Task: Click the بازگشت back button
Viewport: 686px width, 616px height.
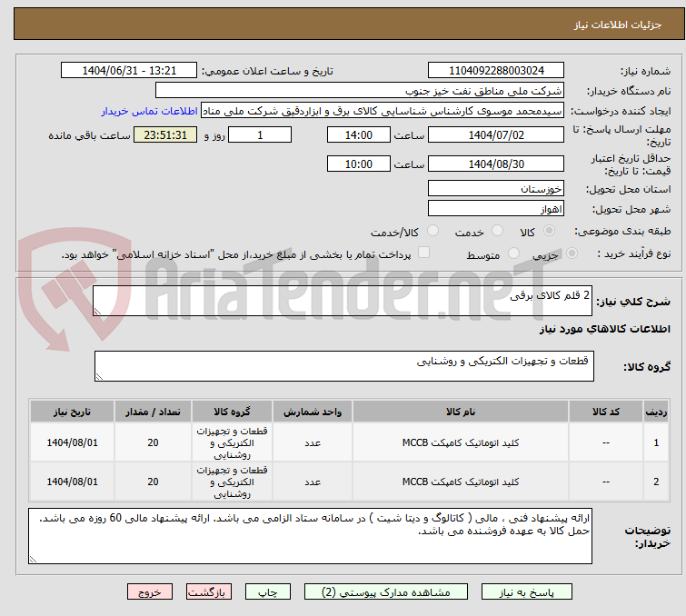Action: [209, 592]
